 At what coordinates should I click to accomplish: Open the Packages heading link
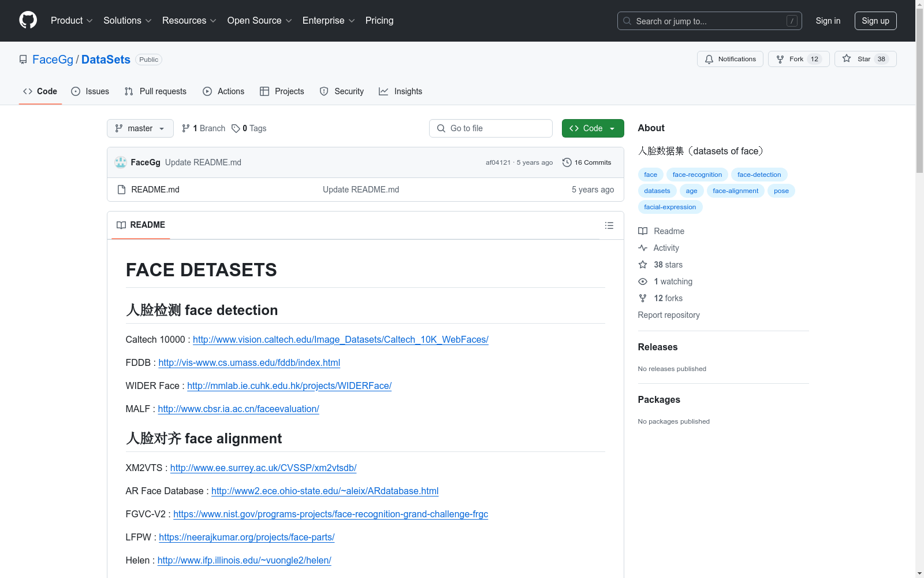(659, 399)
